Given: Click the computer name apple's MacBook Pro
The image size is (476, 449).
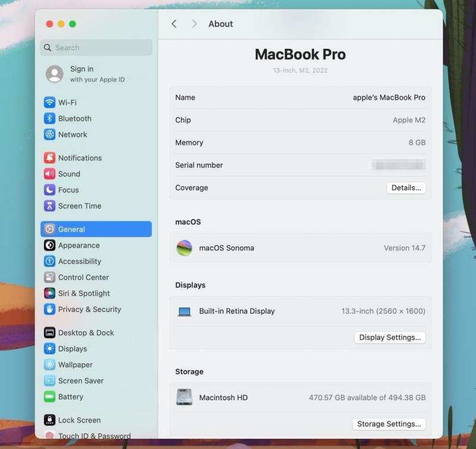Looking at the screenshot, I should click(x=389, y=98).
